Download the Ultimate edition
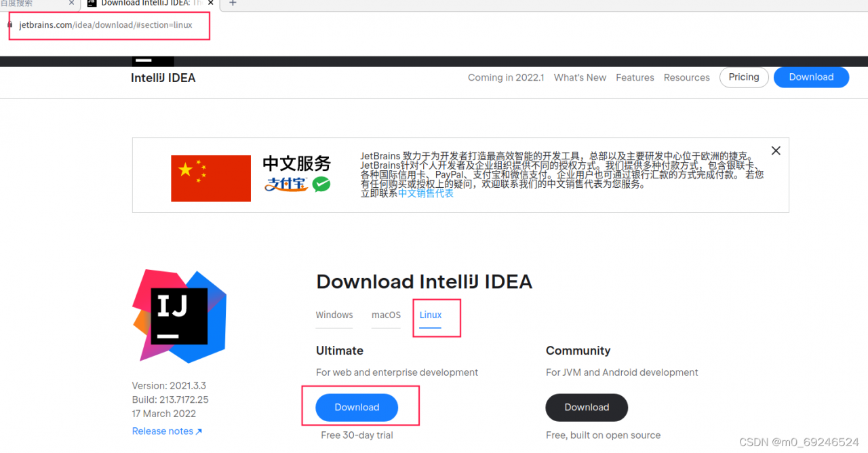 (x=357, y=408)
